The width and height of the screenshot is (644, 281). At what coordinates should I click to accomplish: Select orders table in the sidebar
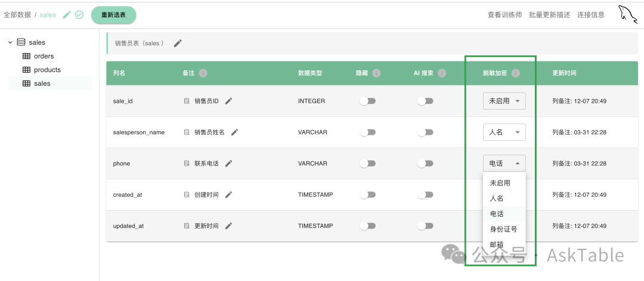(x=44, y=56)
